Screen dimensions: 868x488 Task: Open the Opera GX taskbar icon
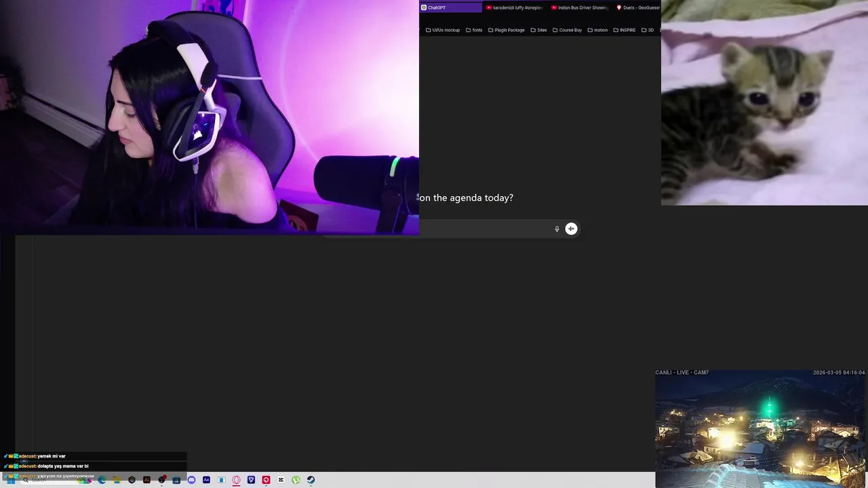click(x=236, y=480)
